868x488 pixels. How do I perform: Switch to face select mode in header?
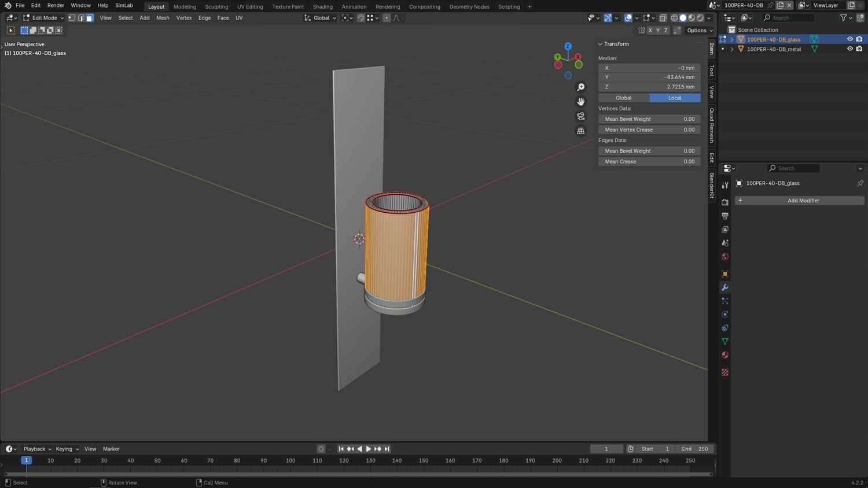[89, 18]
